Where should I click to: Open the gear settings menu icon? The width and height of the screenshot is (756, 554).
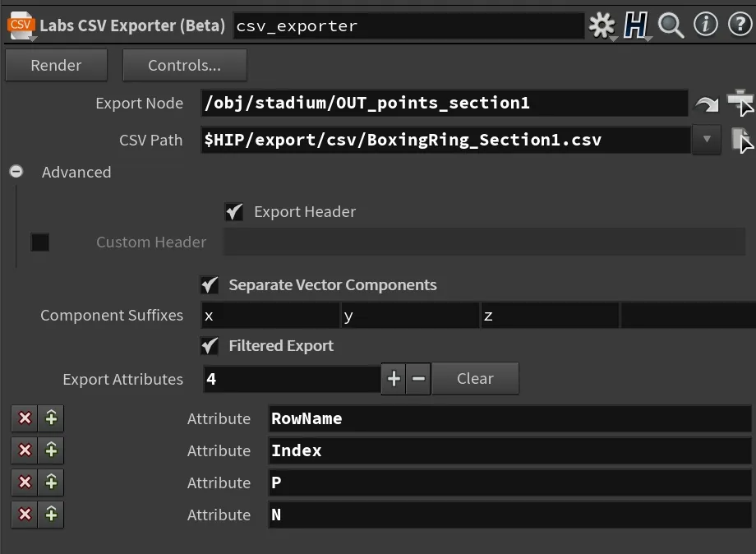pyautogui.click(x=602, y=25)
